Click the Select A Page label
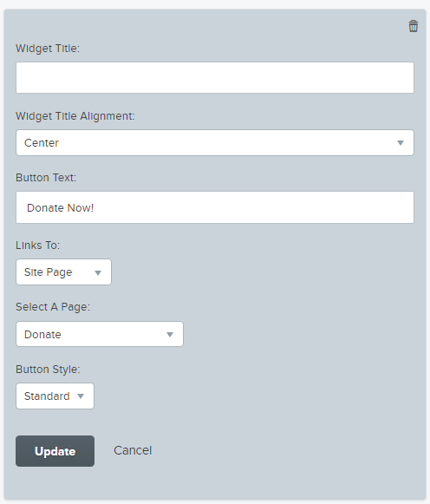430x504 pixels. click(53, 307)
